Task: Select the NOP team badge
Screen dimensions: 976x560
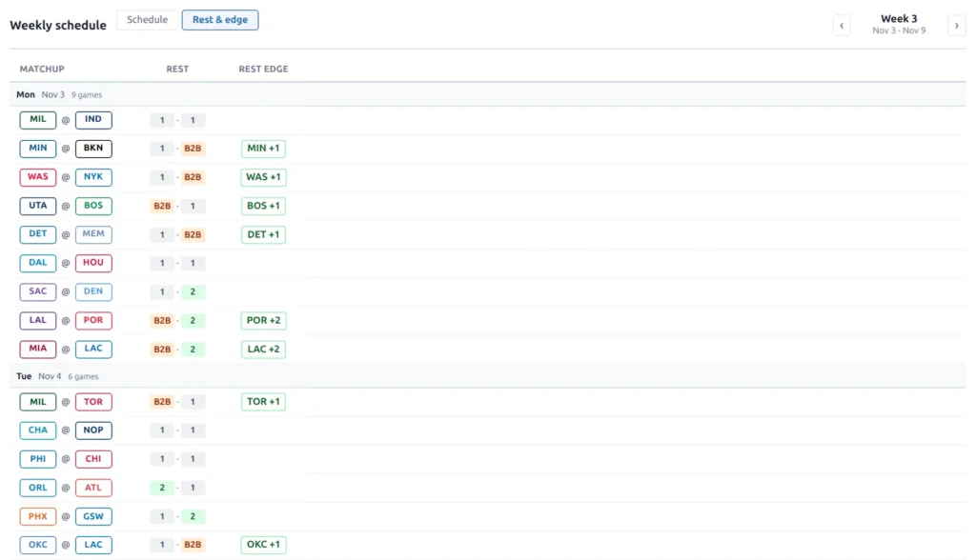Action: [x=93, y=430]
